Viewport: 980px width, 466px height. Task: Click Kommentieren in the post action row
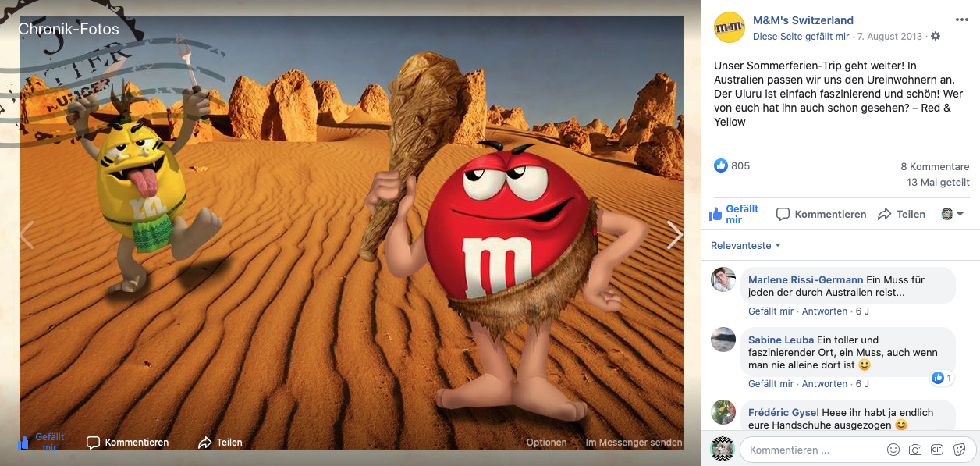click(822, 214)
